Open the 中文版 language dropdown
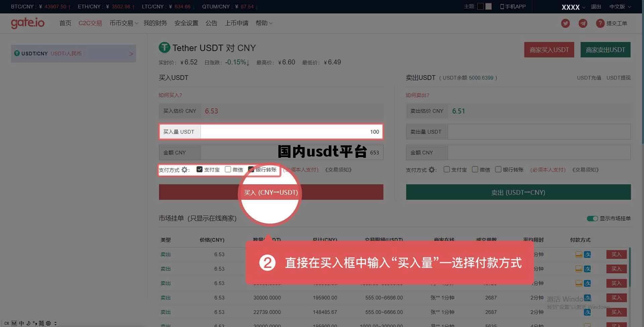The height and width of the screenshot is (327, 644). (620, 7)
